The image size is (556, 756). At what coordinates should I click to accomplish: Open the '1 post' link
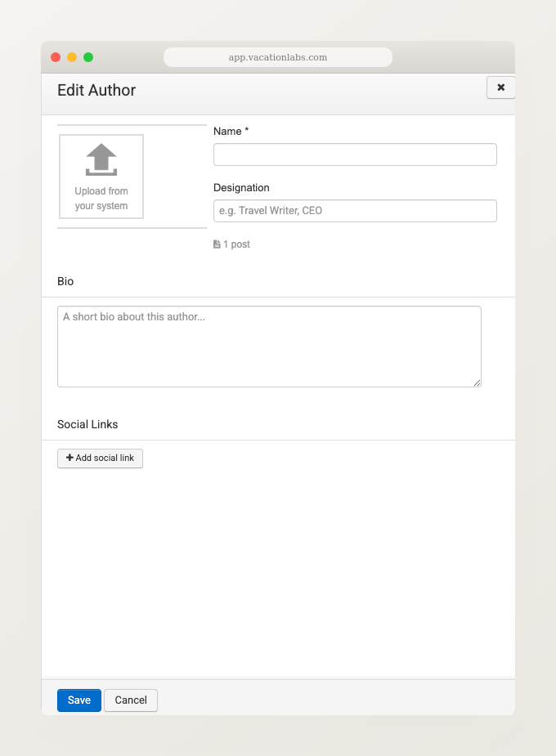235,244
